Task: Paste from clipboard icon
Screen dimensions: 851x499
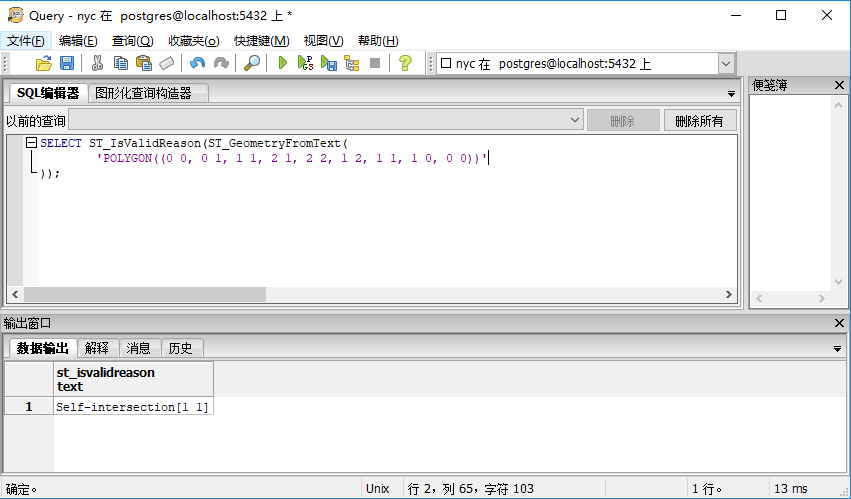Action: (144, 64)
